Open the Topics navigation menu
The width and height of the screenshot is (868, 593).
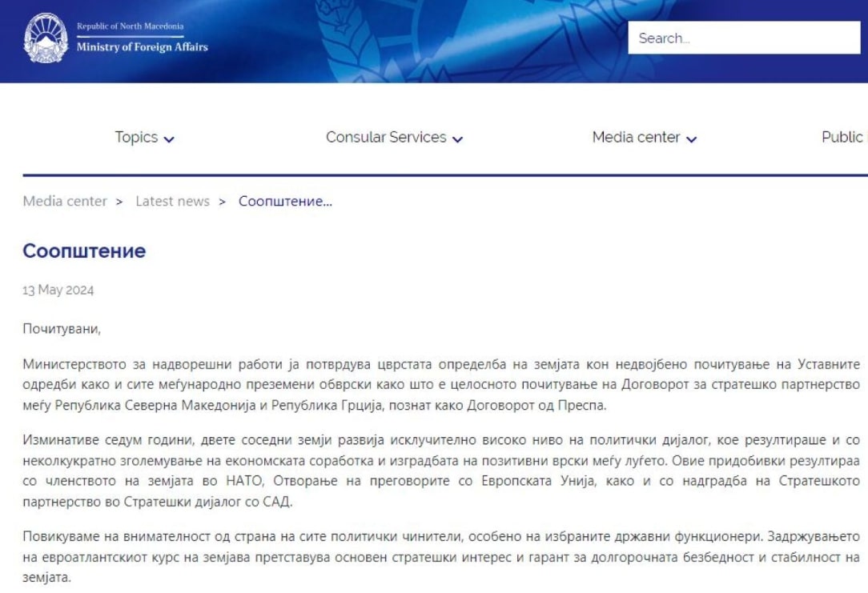(x=136, y=138)
